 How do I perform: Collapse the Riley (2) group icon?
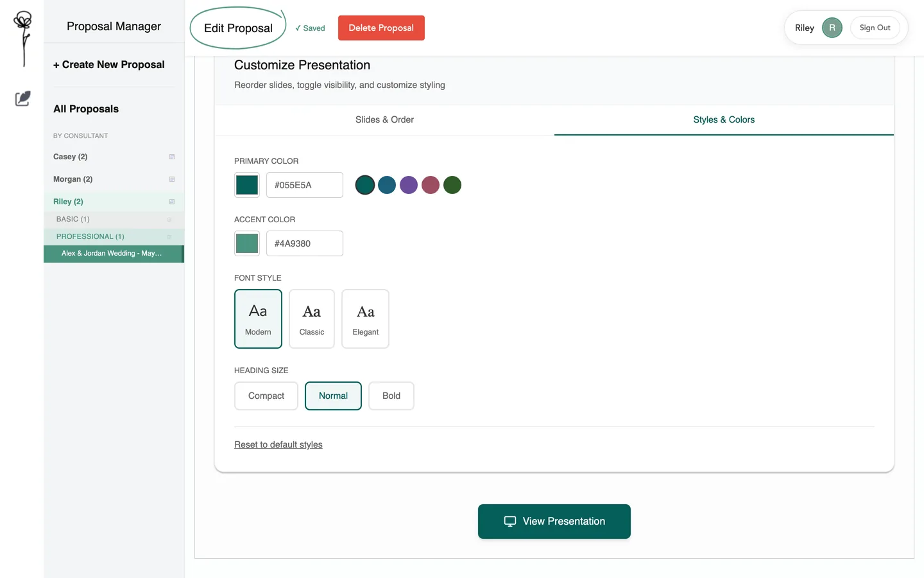(x=172, y=202)
